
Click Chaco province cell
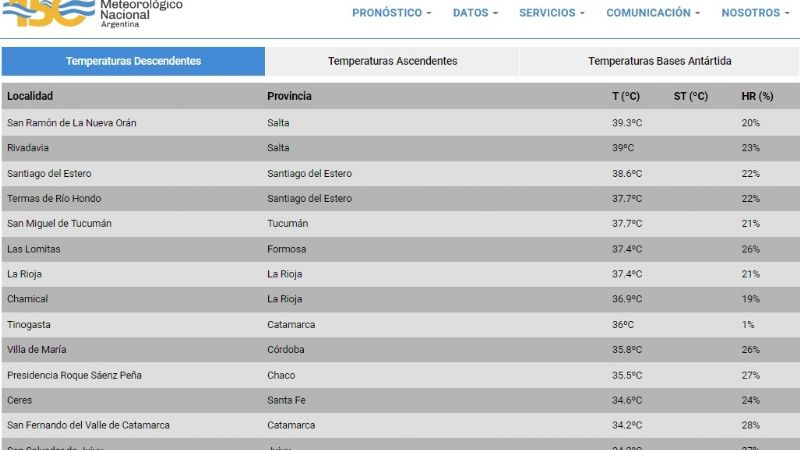[x=281, y=375]
